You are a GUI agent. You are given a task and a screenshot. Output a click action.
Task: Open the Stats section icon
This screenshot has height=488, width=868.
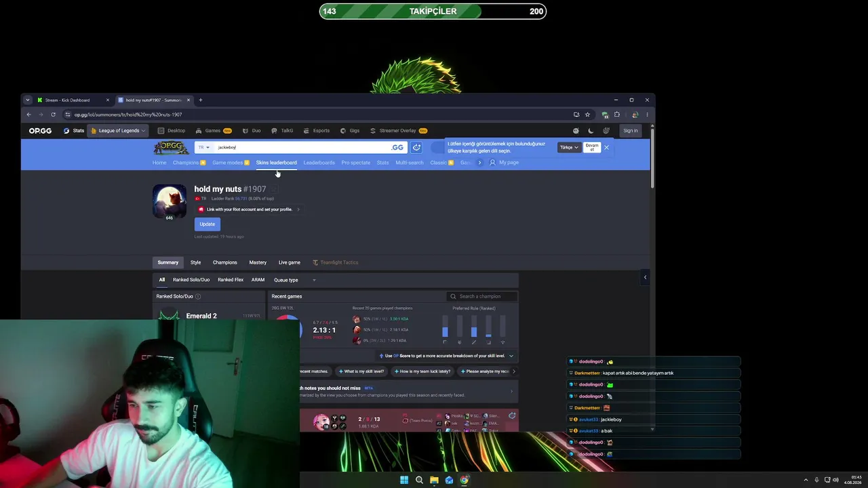click(x=66, y=131)
